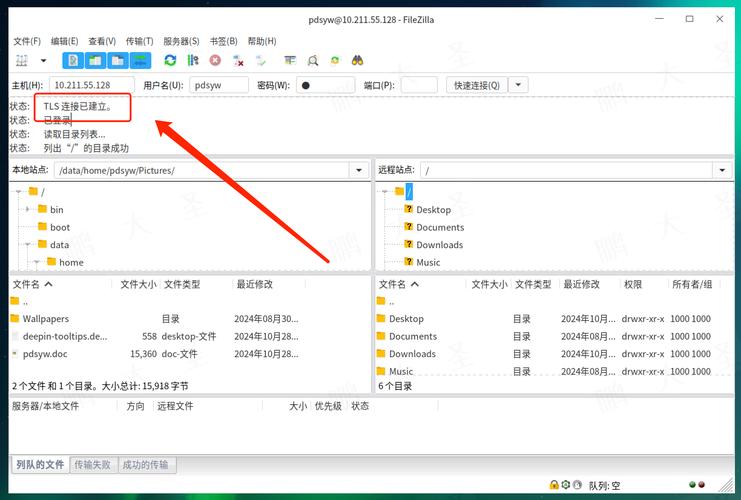Focus the 主机 host input field

coord(92,85)
